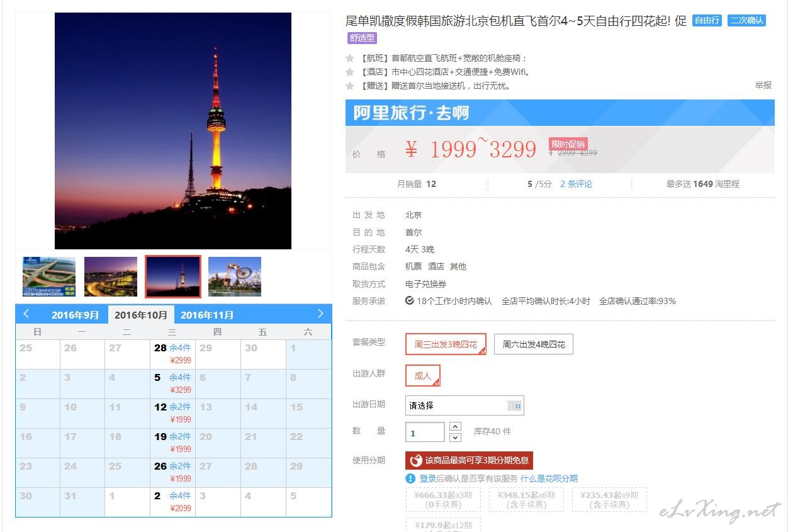Viewport: 788px width, 532px height.
Task: Pick departure date 26 at ¥1999
Action: point(172,472)
